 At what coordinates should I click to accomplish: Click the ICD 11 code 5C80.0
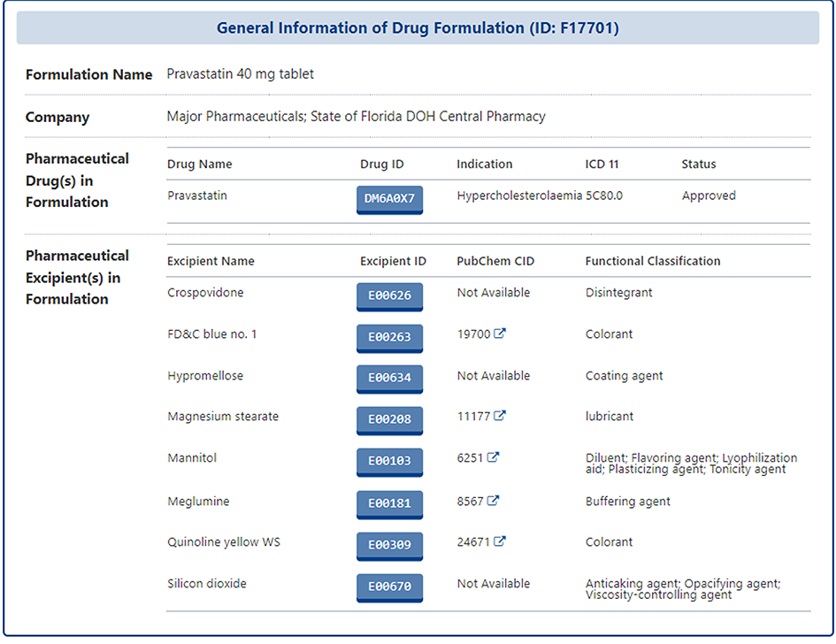point(604,195)
